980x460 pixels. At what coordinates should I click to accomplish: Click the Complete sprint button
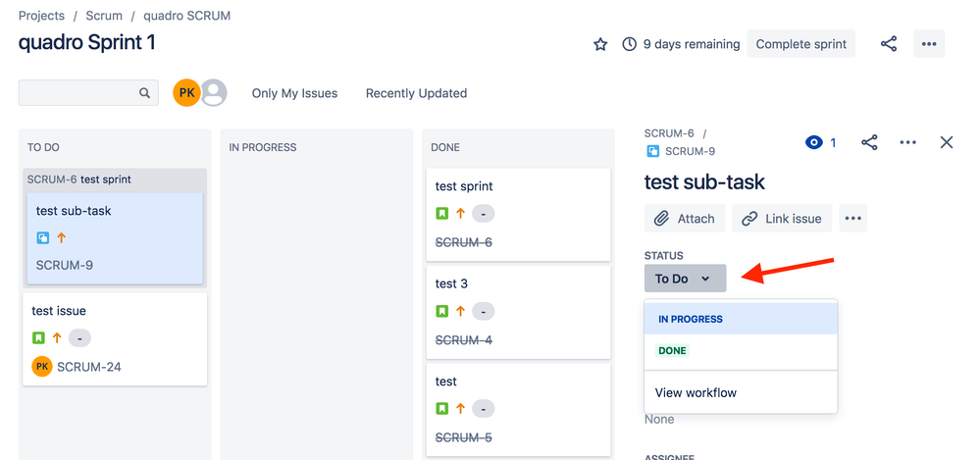[801, 44]
